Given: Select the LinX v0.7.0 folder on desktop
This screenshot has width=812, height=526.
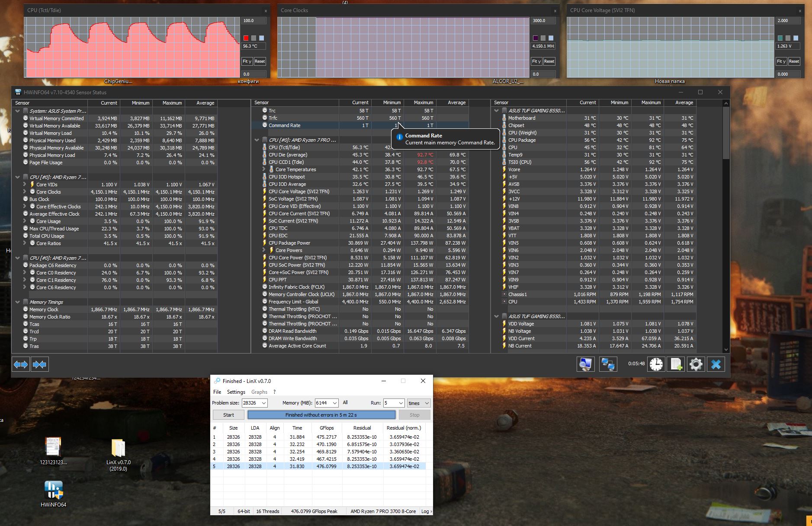Looking at the screenshot, I should point(118,455).
